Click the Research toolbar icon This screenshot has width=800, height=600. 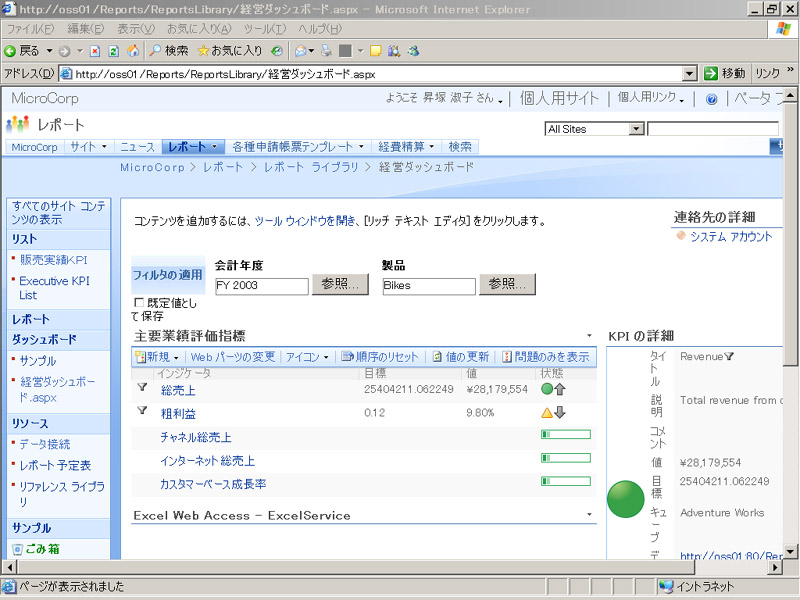click(x=394, y=51)
